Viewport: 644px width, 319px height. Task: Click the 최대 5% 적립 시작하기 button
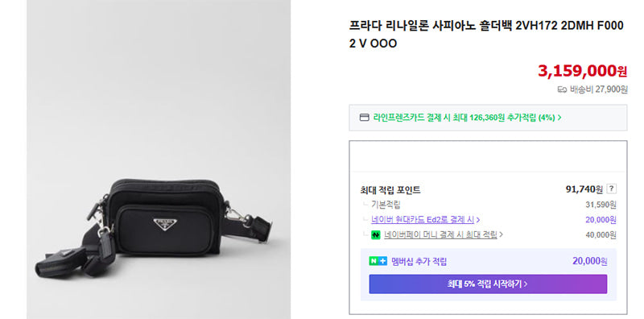(x=488, y=284)
